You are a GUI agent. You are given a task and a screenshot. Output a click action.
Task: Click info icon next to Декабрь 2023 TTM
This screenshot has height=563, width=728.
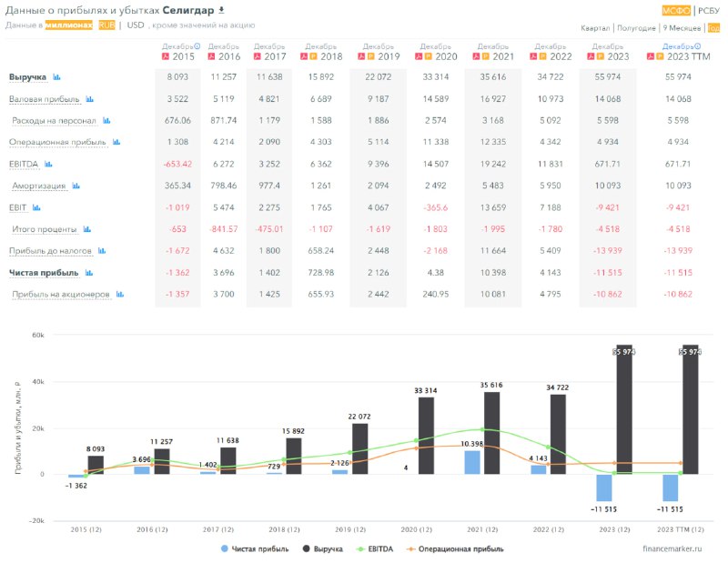pyautogui.click(x=698, y=46)
